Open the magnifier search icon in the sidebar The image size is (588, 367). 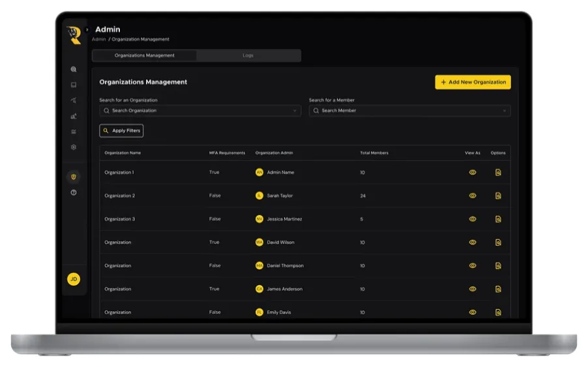pyautogui.click(x=74, y=69)
